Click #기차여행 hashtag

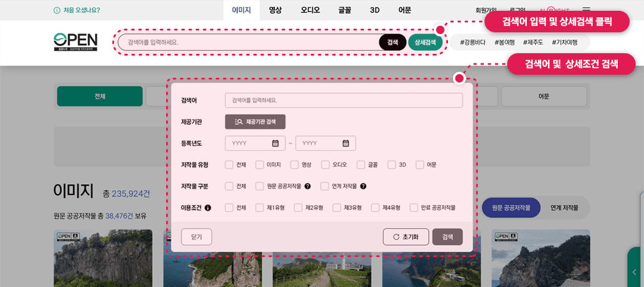pyautogui.click(x=565, y=42)
